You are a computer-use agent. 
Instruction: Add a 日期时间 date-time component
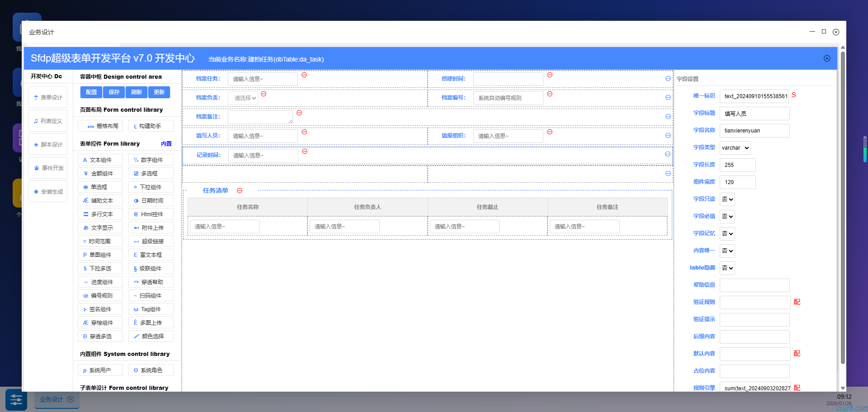(151, 200)
